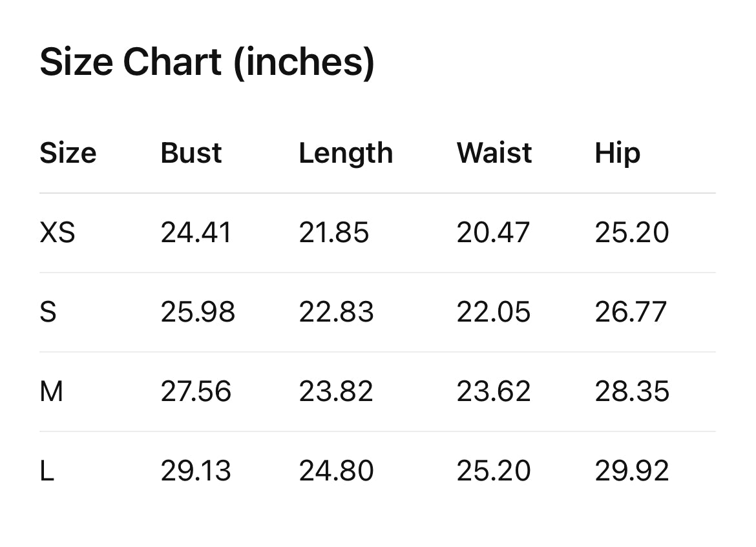
Task: Click the XS bust value 24.41
Action: pyautogui.click(x=196, y=232)
